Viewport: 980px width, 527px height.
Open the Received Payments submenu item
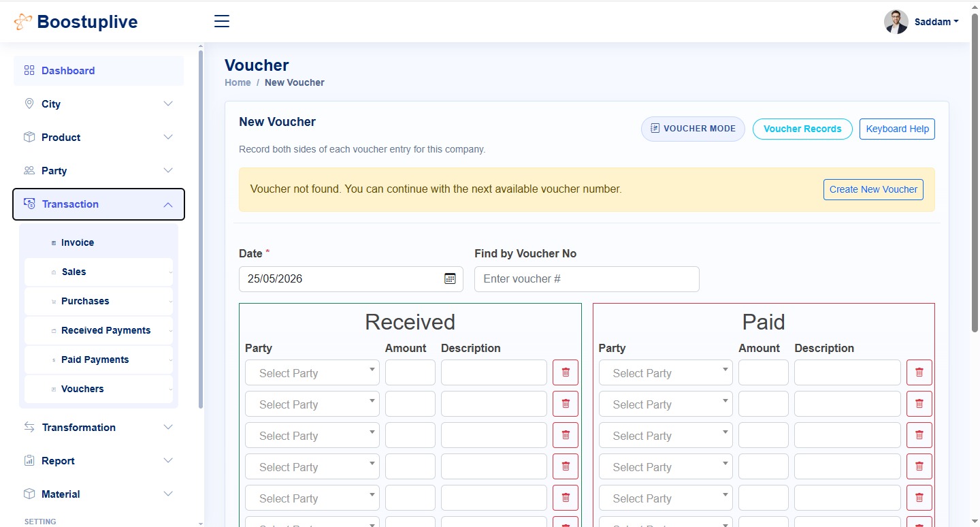coord(99,330)
